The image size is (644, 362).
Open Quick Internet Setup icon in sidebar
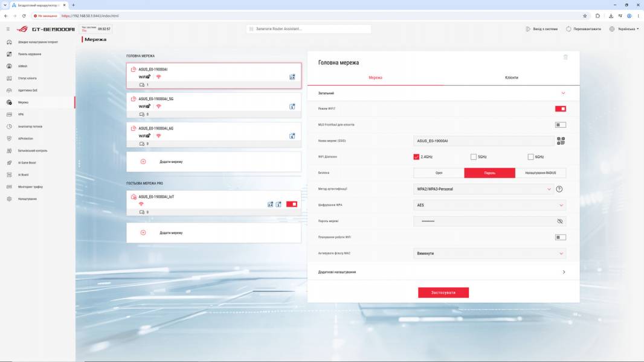point(9,42)
